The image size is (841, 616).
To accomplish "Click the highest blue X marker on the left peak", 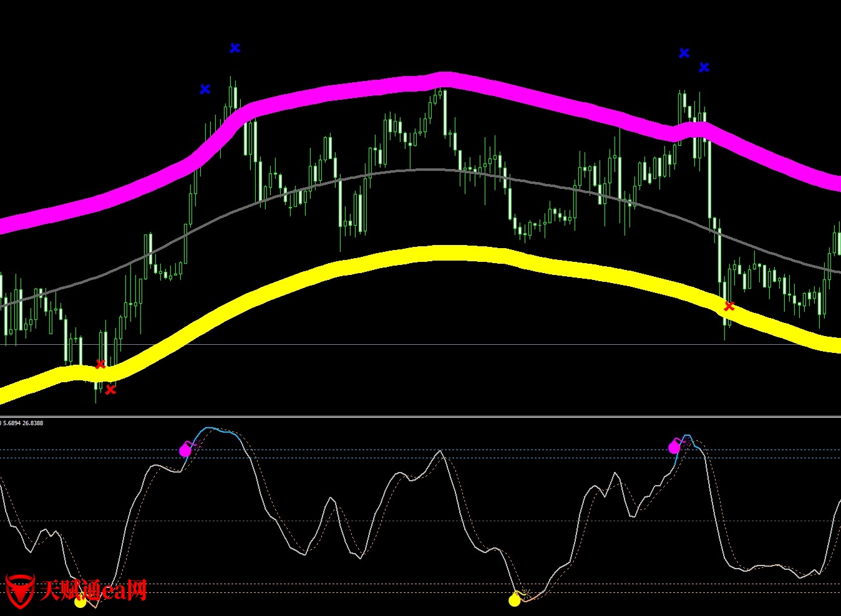I will [235, 48].
